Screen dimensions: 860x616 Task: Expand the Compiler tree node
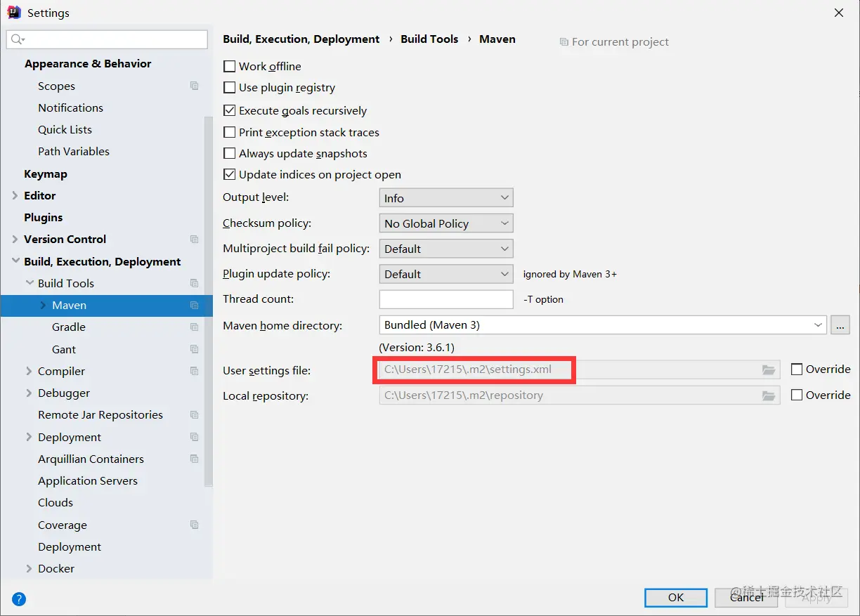point(30,371)
